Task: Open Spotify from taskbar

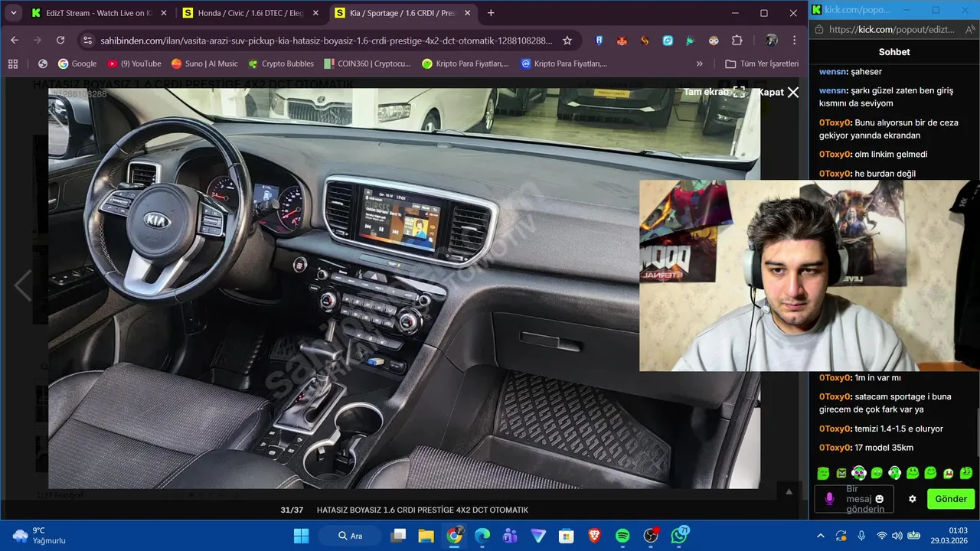Action: tap(623, 536)
